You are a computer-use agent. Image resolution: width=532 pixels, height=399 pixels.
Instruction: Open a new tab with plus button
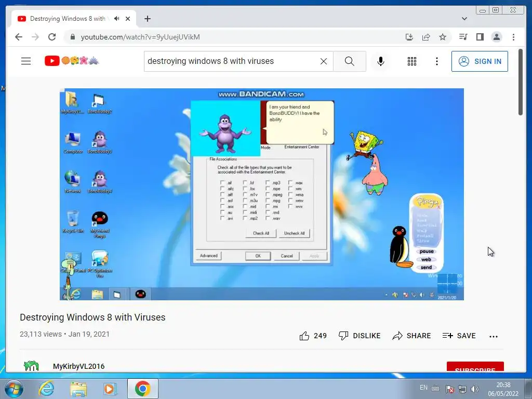147,19
